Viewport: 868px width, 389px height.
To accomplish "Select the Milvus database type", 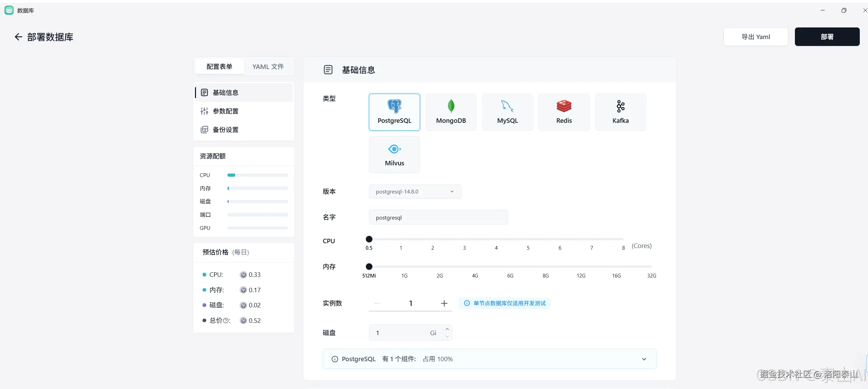I will click(x=394, y=154).
